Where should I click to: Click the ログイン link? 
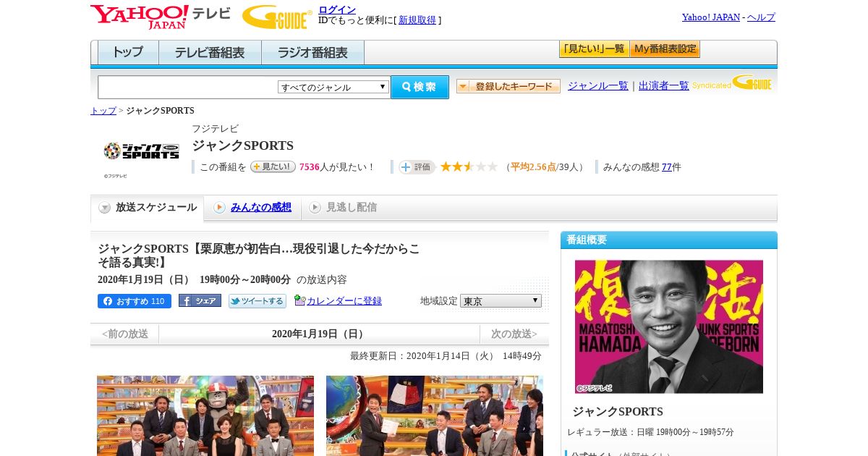[337, 9]
